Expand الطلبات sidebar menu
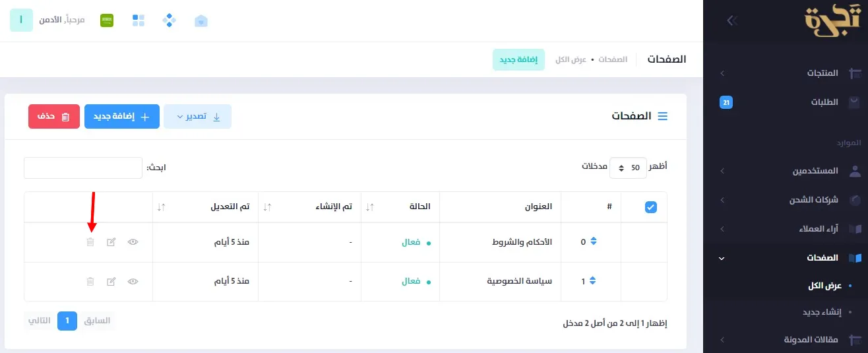 [786, 102]
